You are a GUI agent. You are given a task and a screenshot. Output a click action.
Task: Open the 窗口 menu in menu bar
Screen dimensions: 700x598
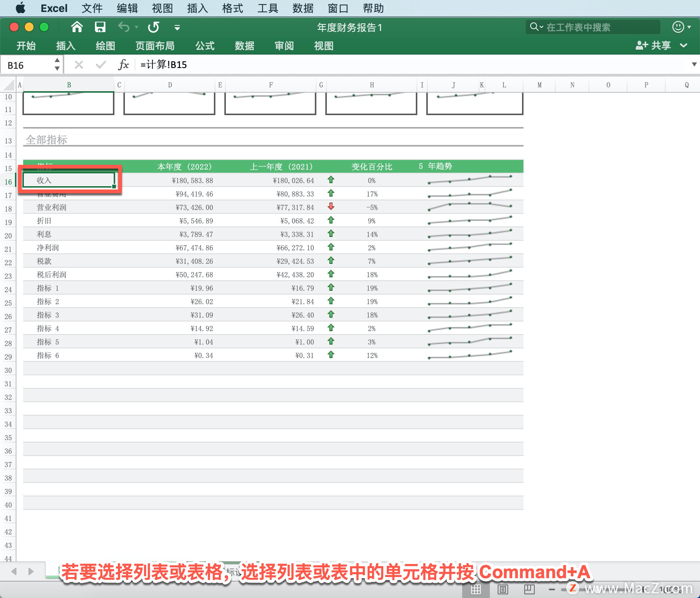[338, 8]
